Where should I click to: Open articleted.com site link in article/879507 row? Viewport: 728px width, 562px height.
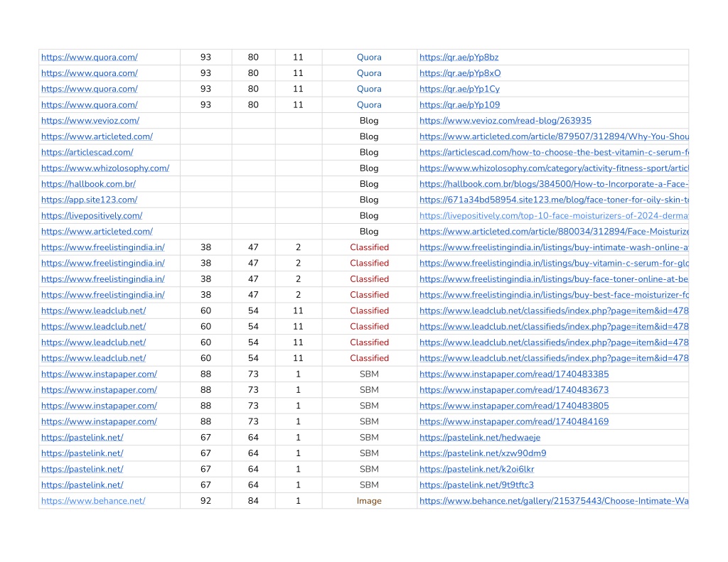pyautogui.click(x=97, y=136)
